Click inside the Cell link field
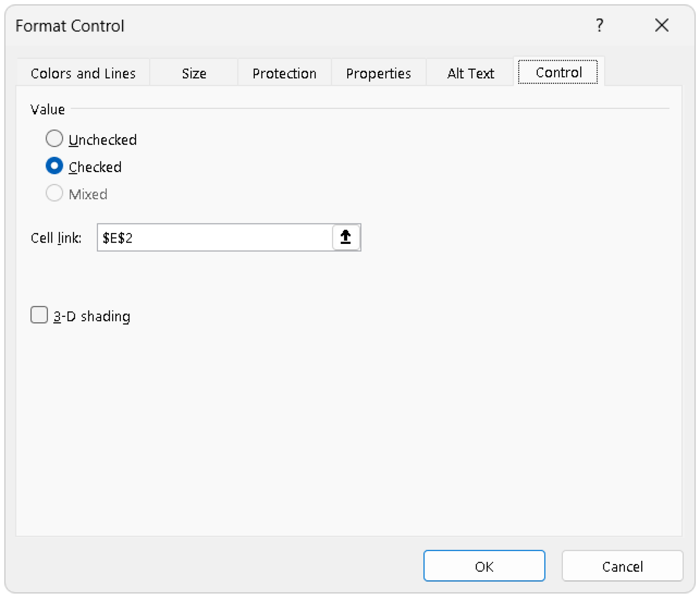The width and height of the screenshot is (700, 600). [205, 238]
